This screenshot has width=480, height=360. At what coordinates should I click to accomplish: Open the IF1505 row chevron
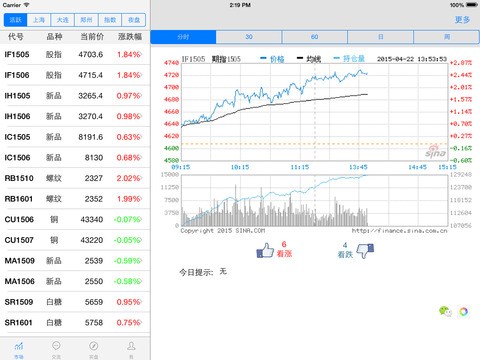pos(141,54)
